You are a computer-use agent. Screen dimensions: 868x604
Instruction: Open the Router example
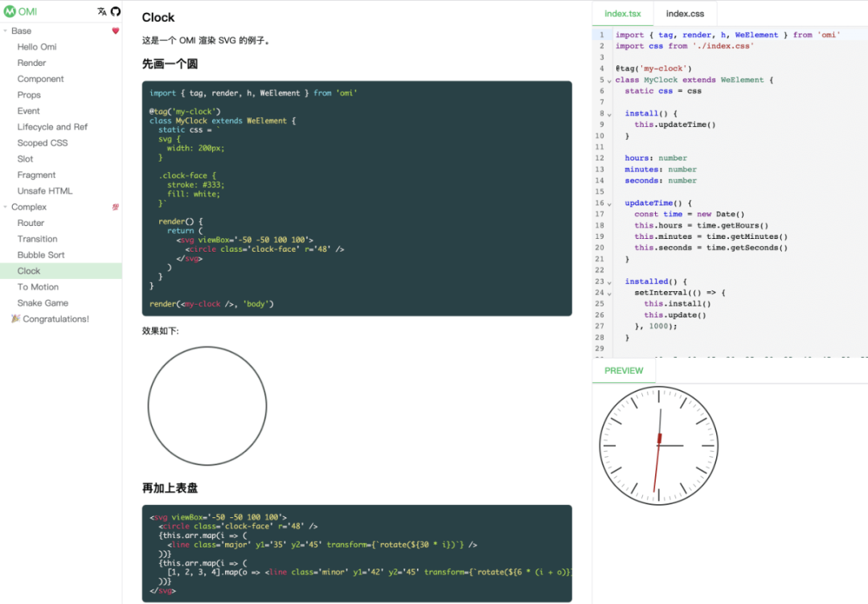tap(31, 224)
